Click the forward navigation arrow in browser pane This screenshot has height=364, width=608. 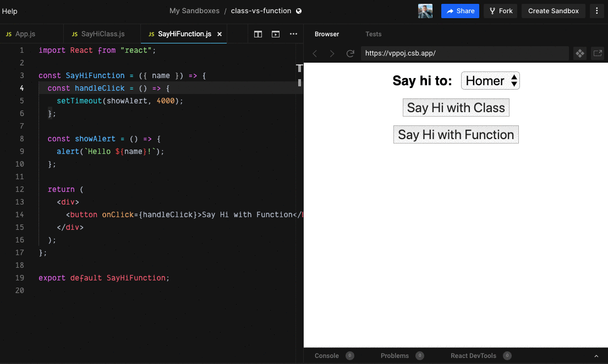pyautogui.click(x=332, y=53)
